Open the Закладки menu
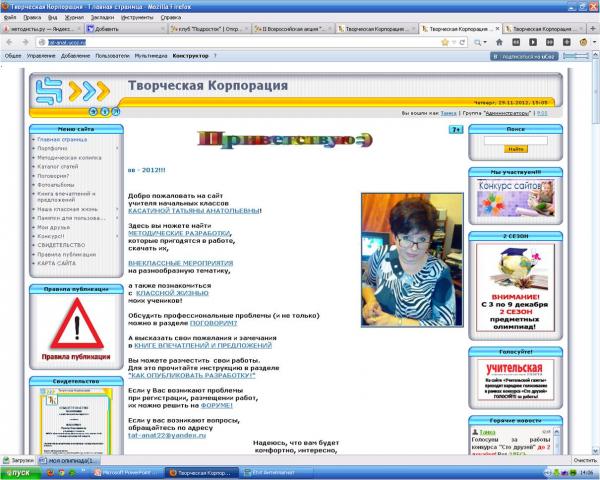Screen dimensions: 600x480 (x=102, y=18)
